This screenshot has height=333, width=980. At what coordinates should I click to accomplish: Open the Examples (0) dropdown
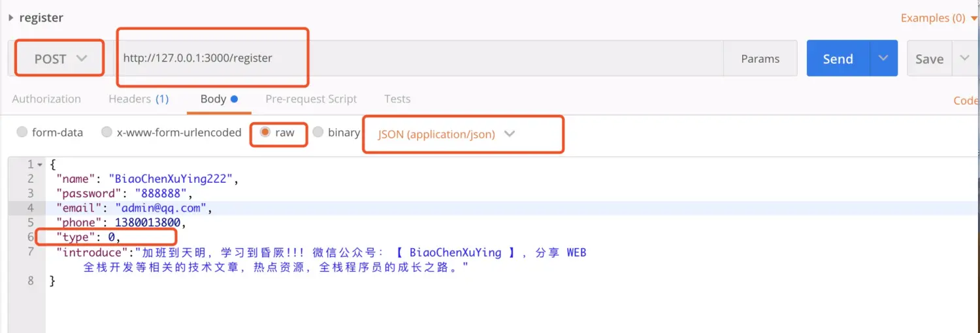coord(939,18)
